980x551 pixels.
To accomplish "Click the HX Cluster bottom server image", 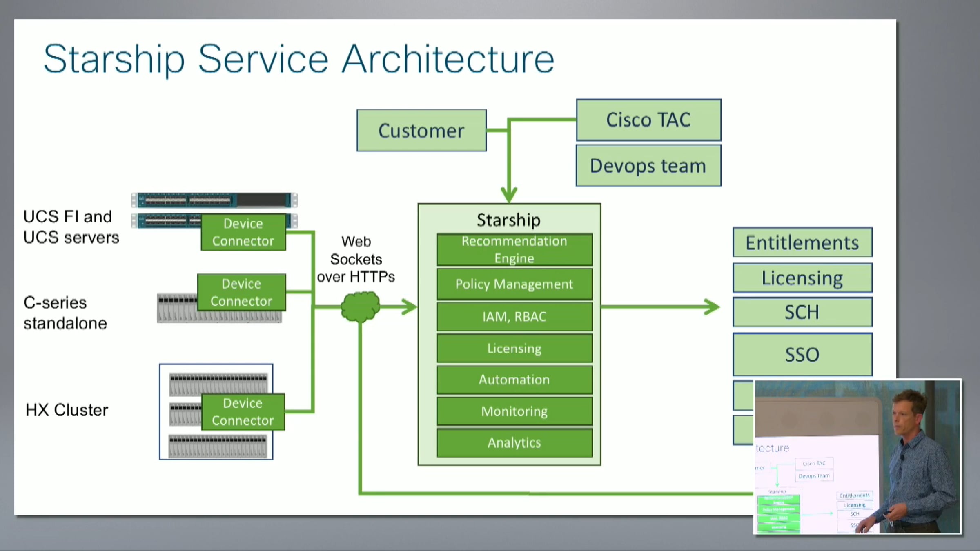I will click(218, 446).
